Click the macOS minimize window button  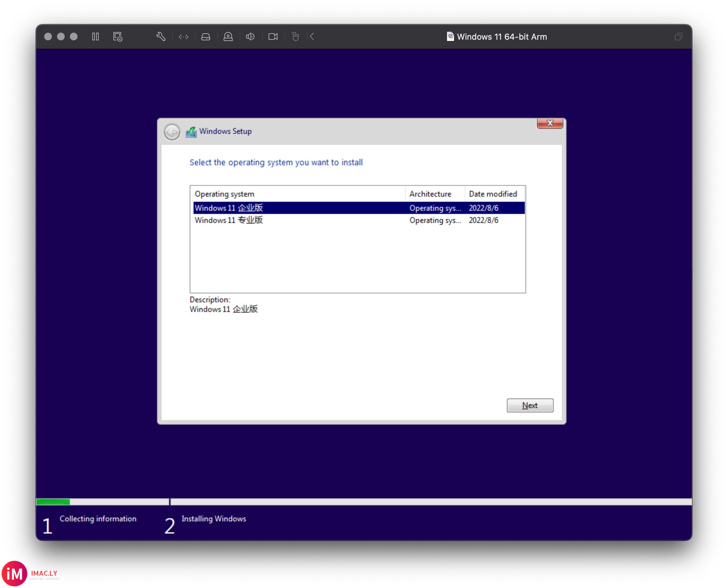coord(61,37)
